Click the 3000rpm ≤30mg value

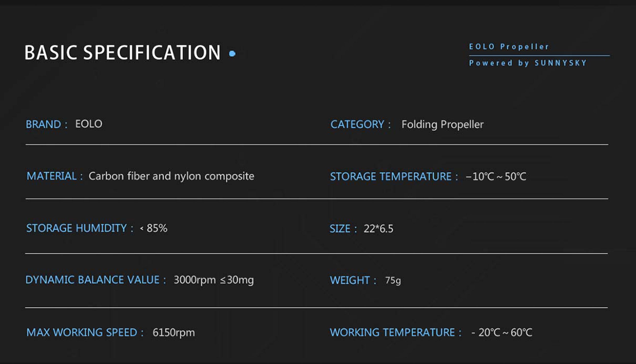pos(213,280)
